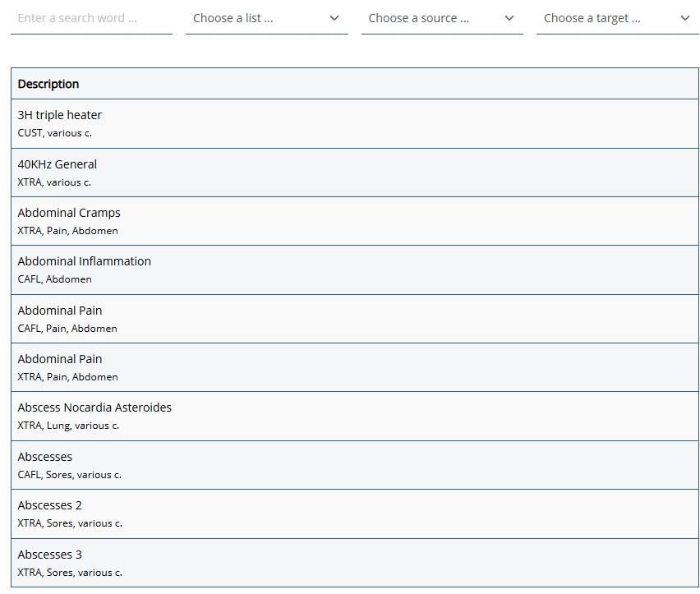Open the XTRA Abdominal Pain entry
The height and width of the screenshot is (594, 700).
[60, 359]
